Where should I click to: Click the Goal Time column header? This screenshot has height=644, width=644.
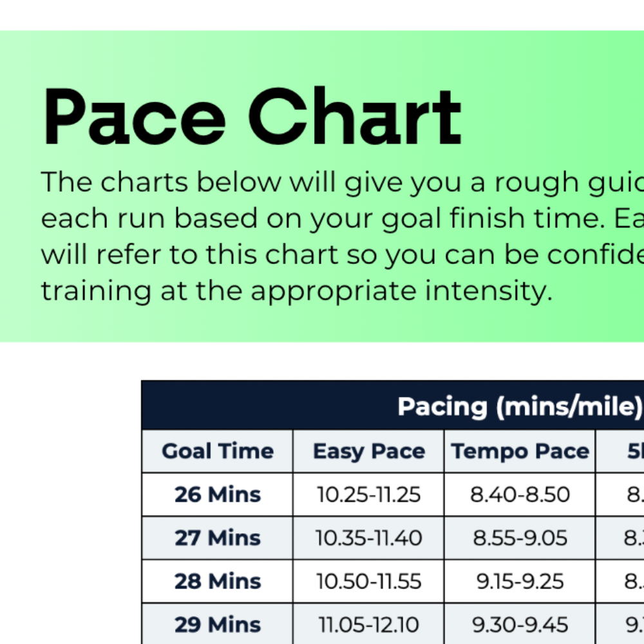coord(218,451)
